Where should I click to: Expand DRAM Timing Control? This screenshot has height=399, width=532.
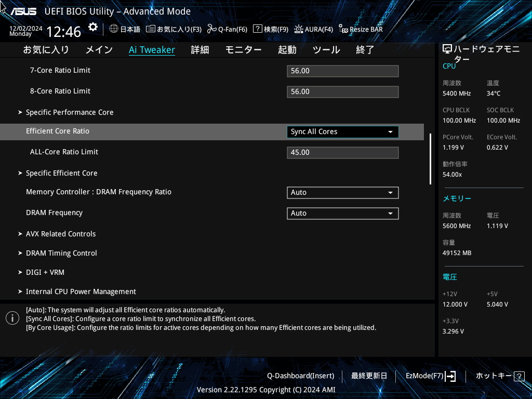pyautogui.click(x=61, y=253)
